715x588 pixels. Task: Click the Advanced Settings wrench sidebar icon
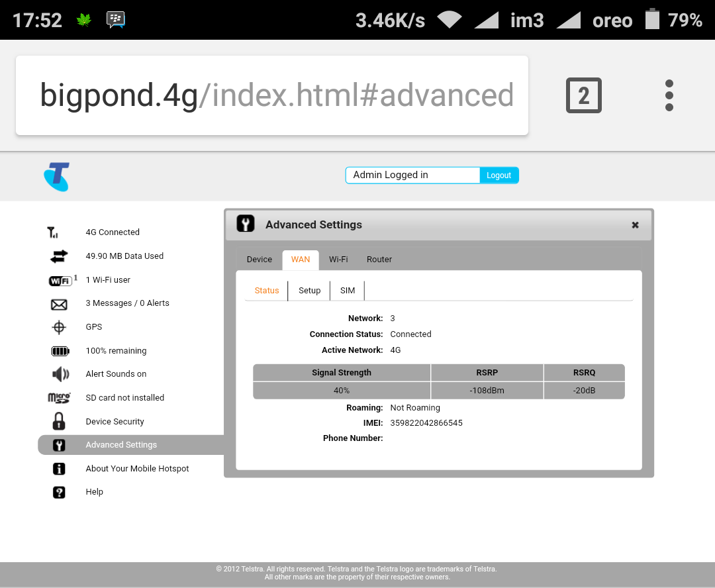pos(59,445)
